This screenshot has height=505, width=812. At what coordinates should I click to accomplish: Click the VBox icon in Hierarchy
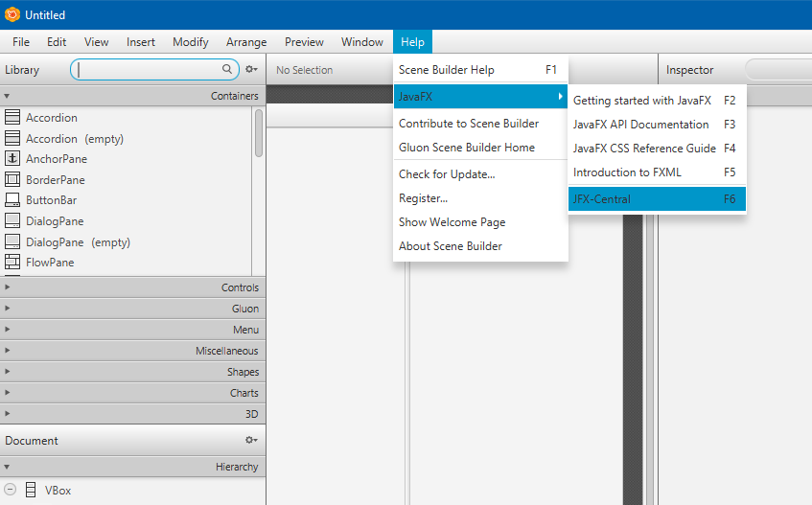[x=31, y=490]
